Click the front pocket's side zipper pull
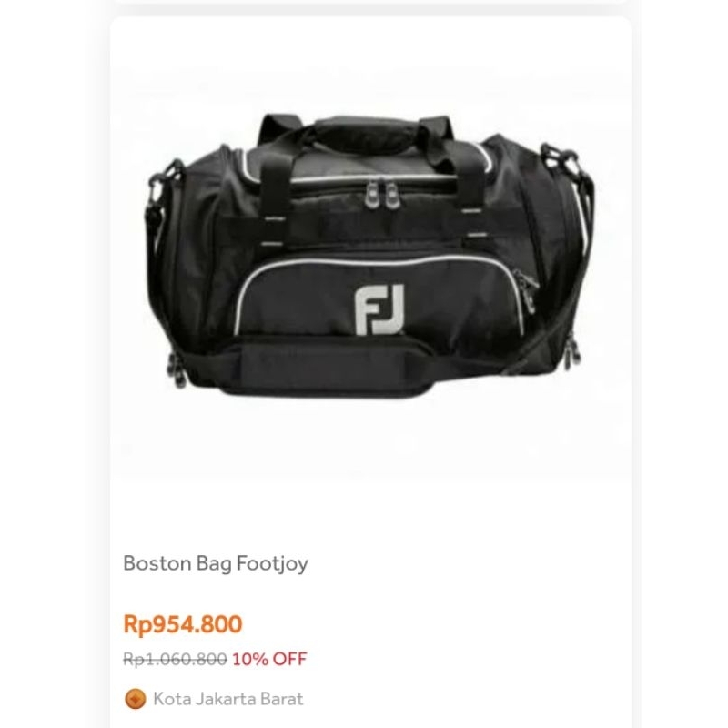 click(x=527, y=289)
